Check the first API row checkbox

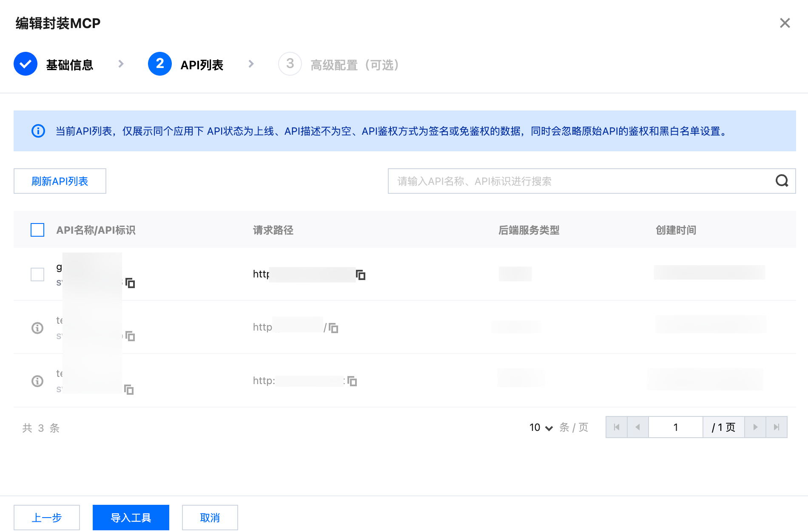[x=37, y=274]
